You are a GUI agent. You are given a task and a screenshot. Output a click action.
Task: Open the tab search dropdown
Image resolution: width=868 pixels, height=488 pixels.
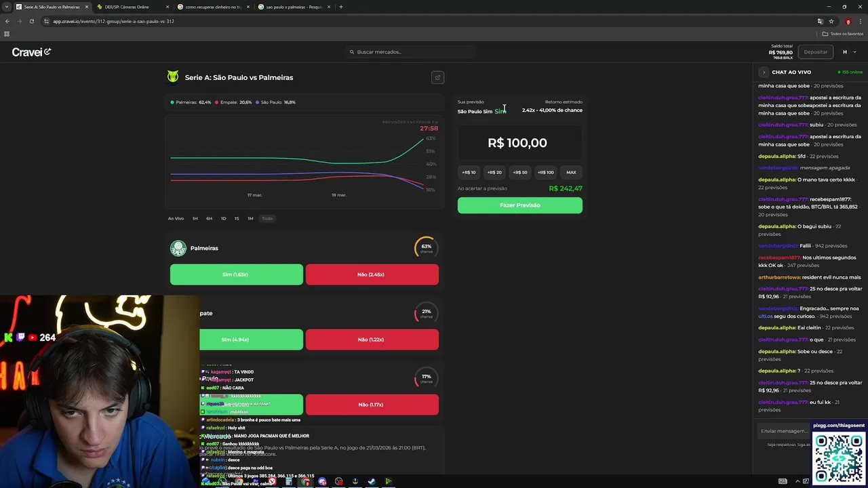tap(7, 7)
